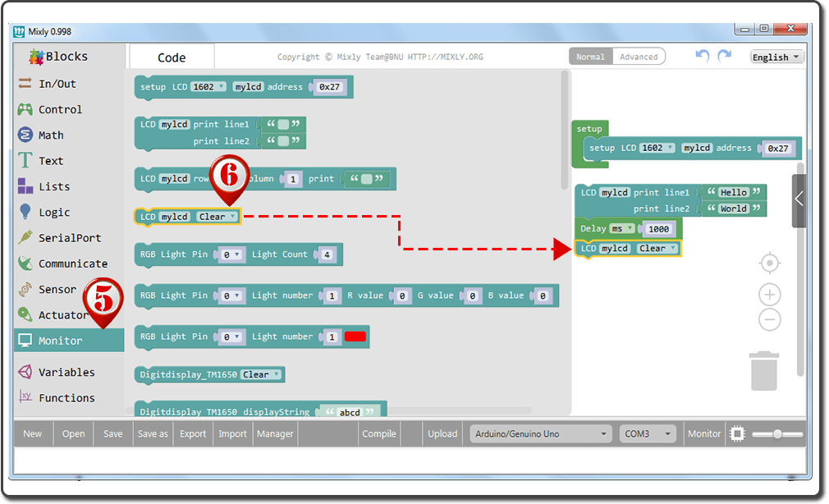Click the New button
Screen dimensions: 829x504
point(32,433)
